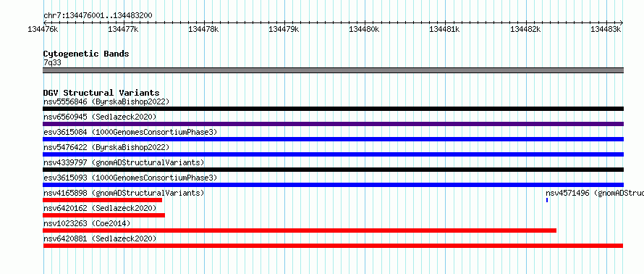Click the nsv4339797 (gnomADStructuralVariants) label
Screen dimensions: 644x274
tap(124, 162)
